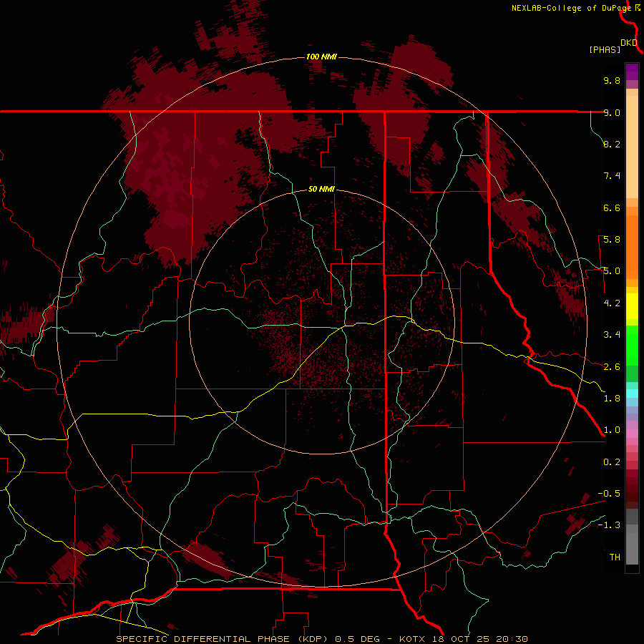Click the NEXLAB-College of DuPage title text
The height and width of the screenshot is (644, 644).
click(x=572, y=8)
